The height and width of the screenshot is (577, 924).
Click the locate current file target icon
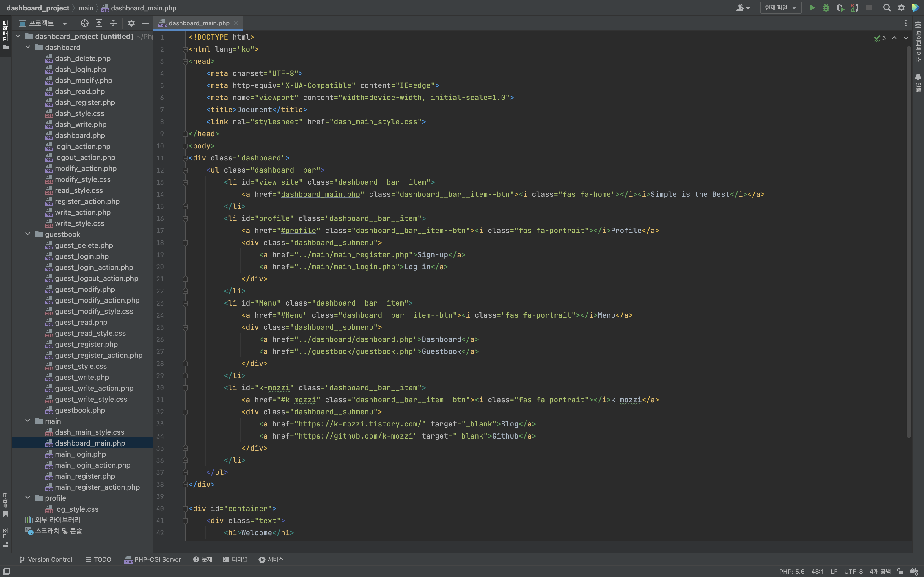pos(85,23)
